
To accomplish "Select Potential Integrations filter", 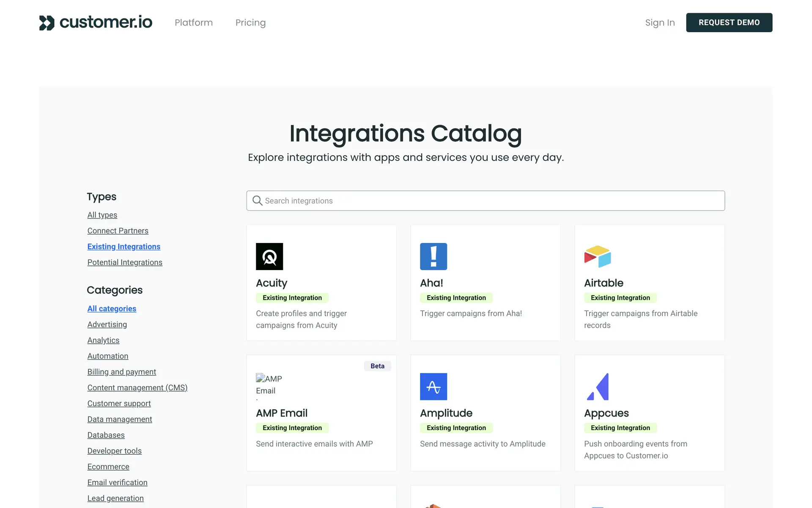I will (x=125, y=262).
